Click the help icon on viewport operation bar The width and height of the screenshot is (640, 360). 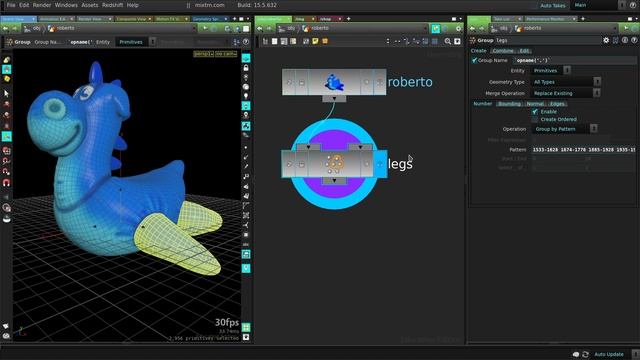coord(246,42)
